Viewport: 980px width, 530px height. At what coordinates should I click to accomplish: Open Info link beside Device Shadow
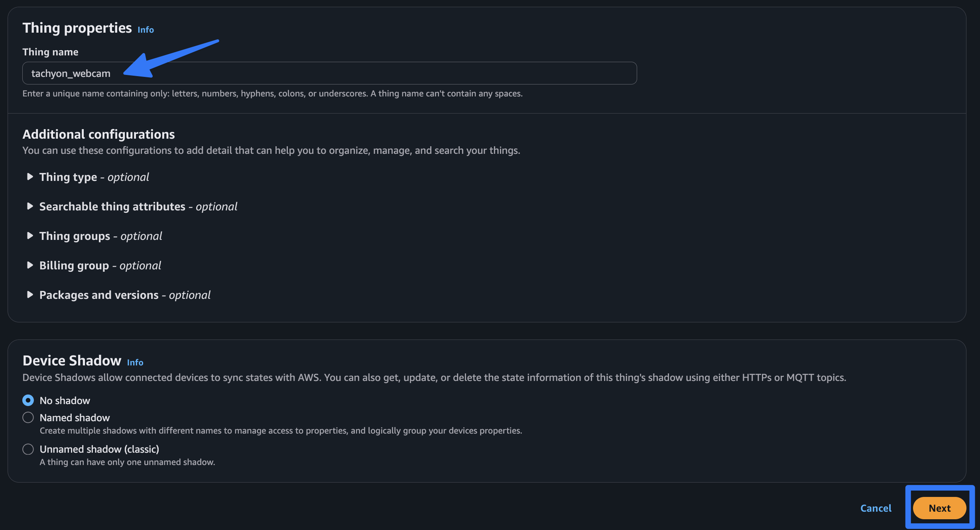click(x=135, y=363)
